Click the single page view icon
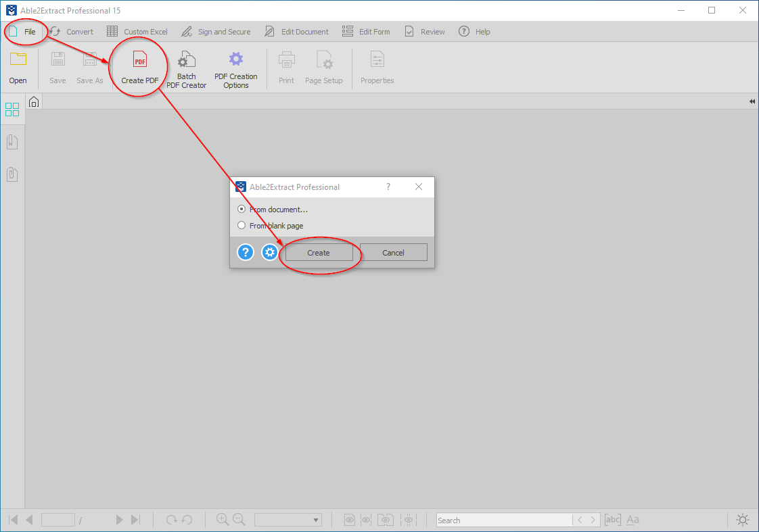 pyautogui.click(x=350, y=520)
